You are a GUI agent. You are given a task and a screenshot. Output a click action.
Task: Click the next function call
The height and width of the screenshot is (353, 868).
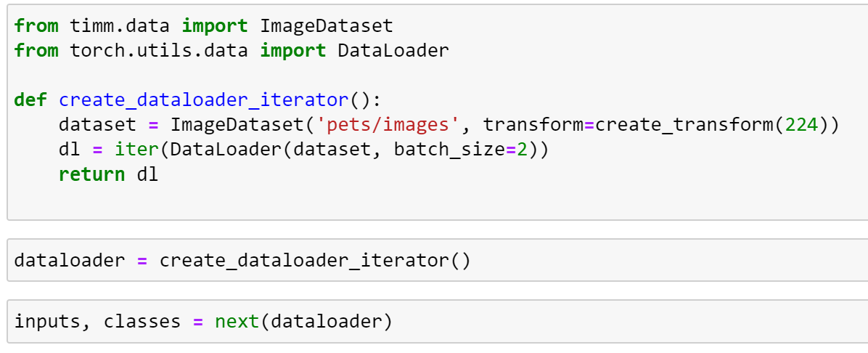(237, 321)
